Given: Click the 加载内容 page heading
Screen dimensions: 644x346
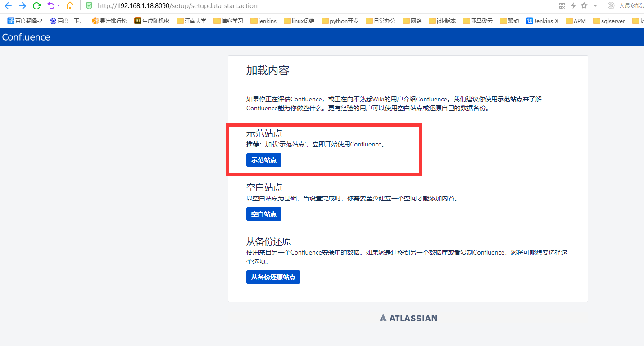Looking at the screenshot, I should 268,70.
